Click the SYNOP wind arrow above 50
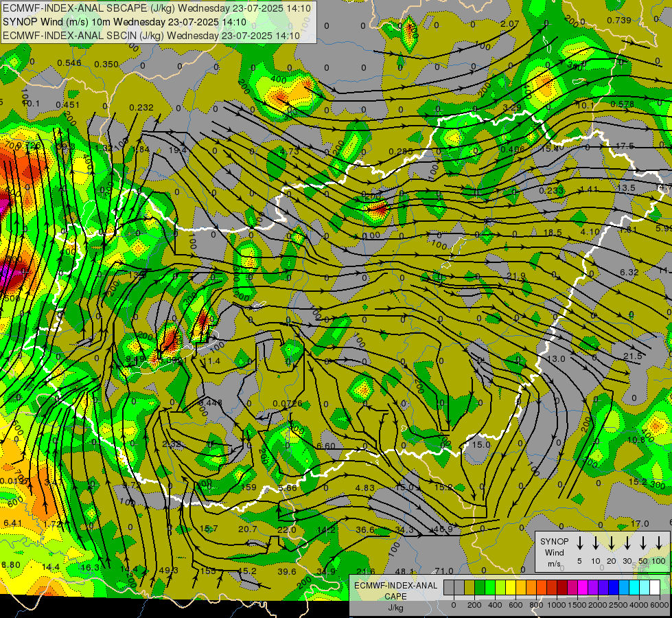The width and height of the screenshot is (672, 618). click(x=643, y=543)
